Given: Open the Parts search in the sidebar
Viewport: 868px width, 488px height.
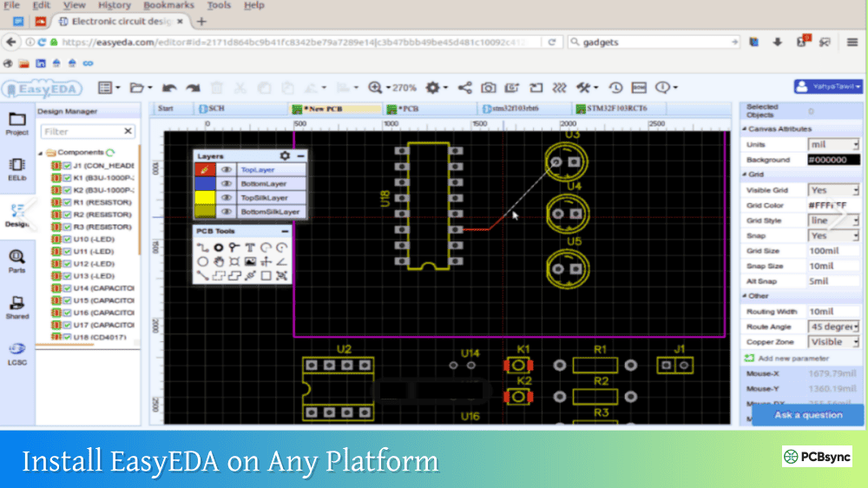Looking at the screenshot, I should pyautogui.click(x=16, y=260).
